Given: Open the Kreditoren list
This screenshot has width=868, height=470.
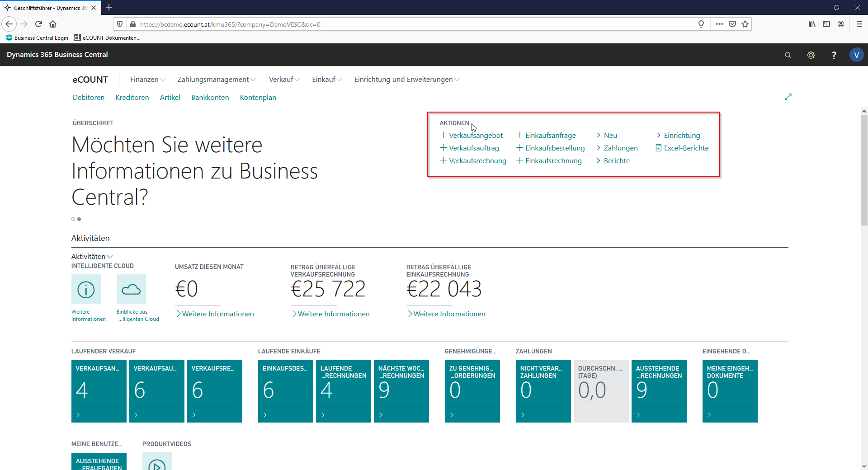Looking at the screenshot, I should click(x=132, y=98).
